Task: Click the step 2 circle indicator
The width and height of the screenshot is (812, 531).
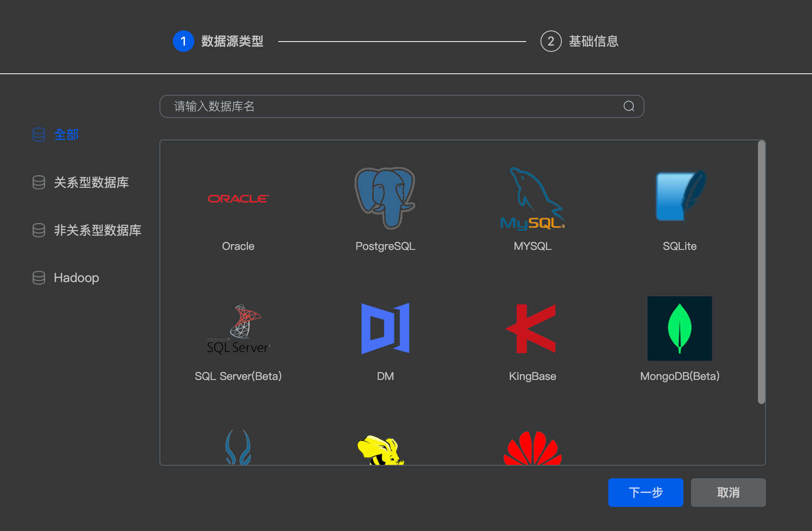Action: [551, 41]
